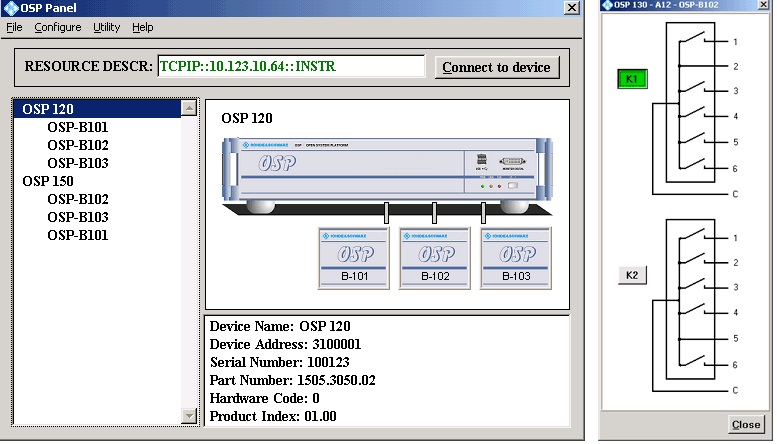Select OSP 150 in the device tree
The height and width of the screenshot is (444, 777).
coord(48,181)
